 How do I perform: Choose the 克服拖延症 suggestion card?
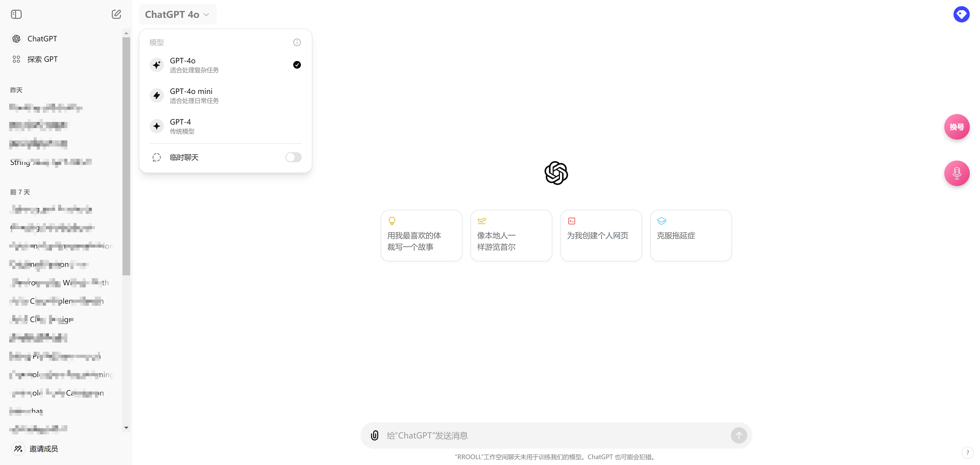691,236
